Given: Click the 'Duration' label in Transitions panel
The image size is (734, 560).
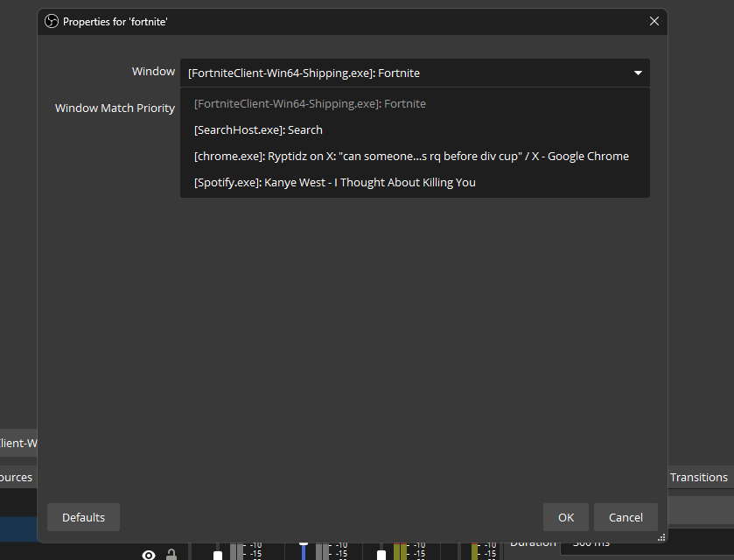Looking at the screenshot, I should coord(533,543).
